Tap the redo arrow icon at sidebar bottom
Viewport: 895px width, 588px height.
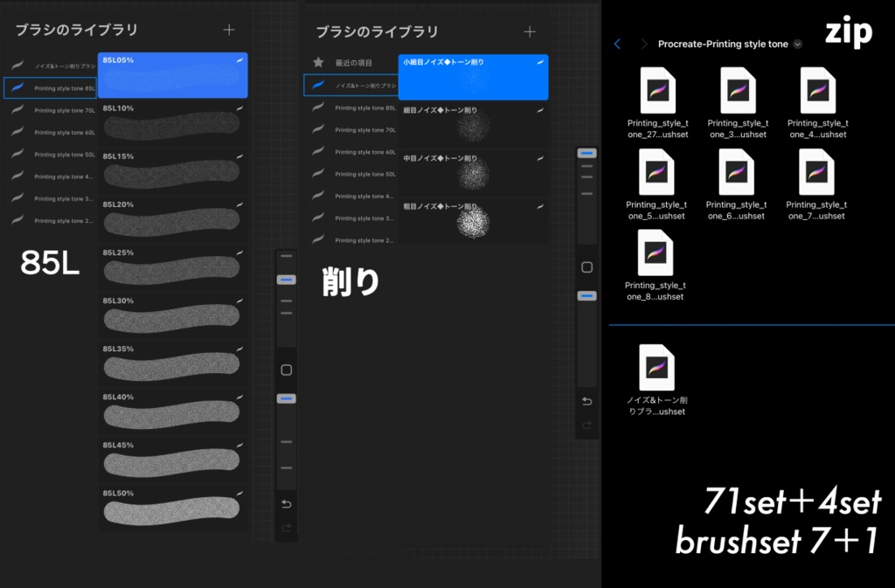(586, 425)
